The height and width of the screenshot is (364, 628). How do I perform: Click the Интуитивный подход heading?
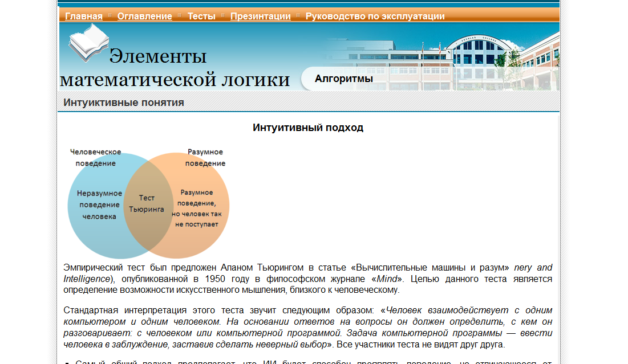308,128
